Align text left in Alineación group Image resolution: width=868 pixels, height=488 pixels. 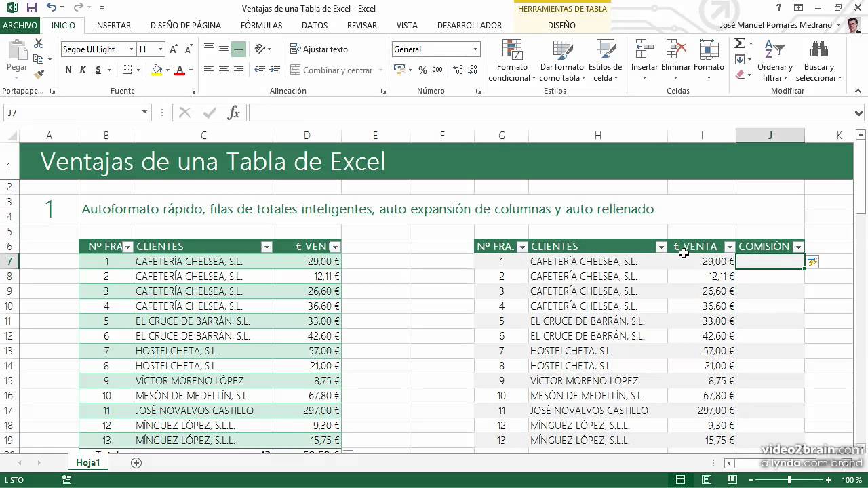(208, 70)
